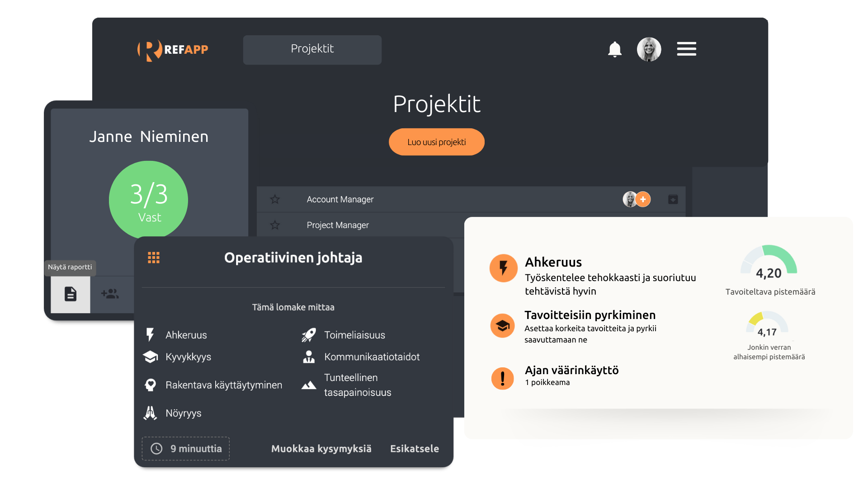Star the Project Manager project
The image size is (868, 488).
(275, 225)
